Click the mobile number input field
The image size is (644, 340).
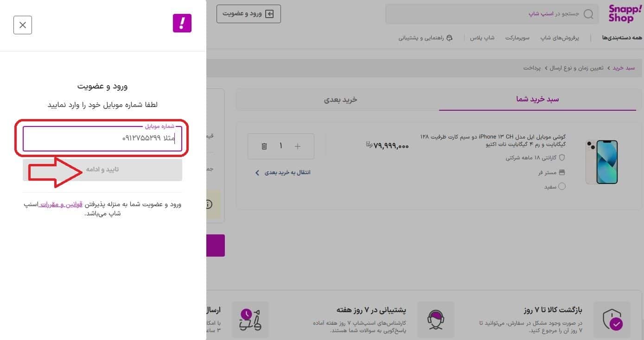point(102,139)
